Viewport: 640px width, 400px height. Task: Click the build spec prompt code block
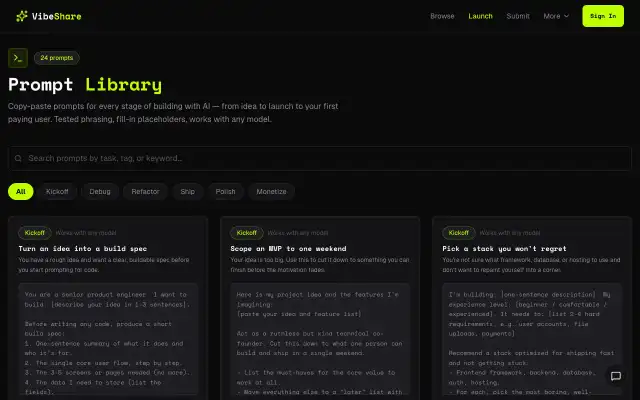108,339
